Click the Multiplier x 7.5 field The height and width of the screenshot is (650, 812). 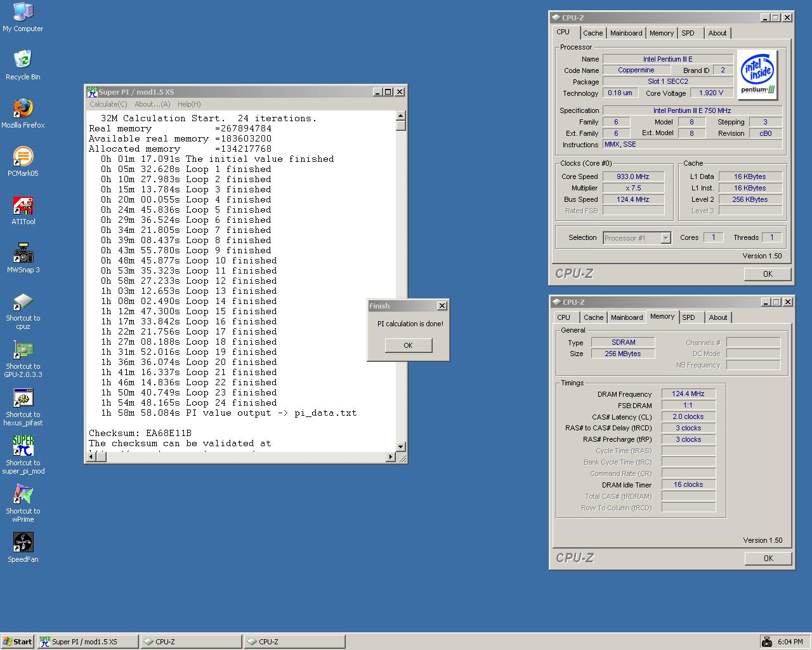point(633,188)
